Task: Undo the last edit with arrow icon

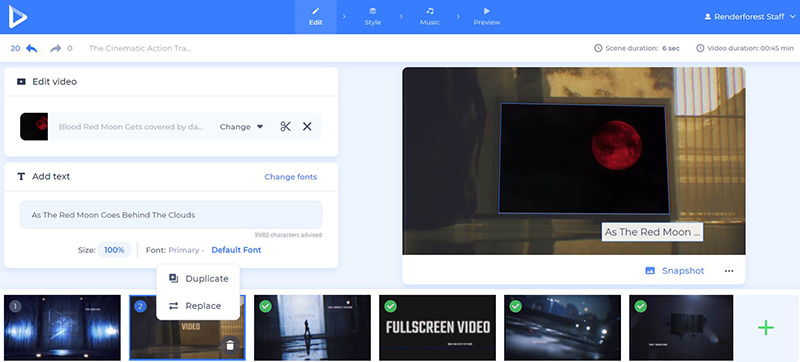Action: (x=32, y=48)
